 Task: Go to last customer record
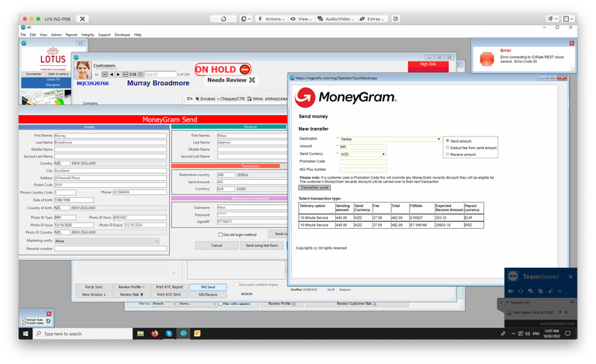pos(125,75)
